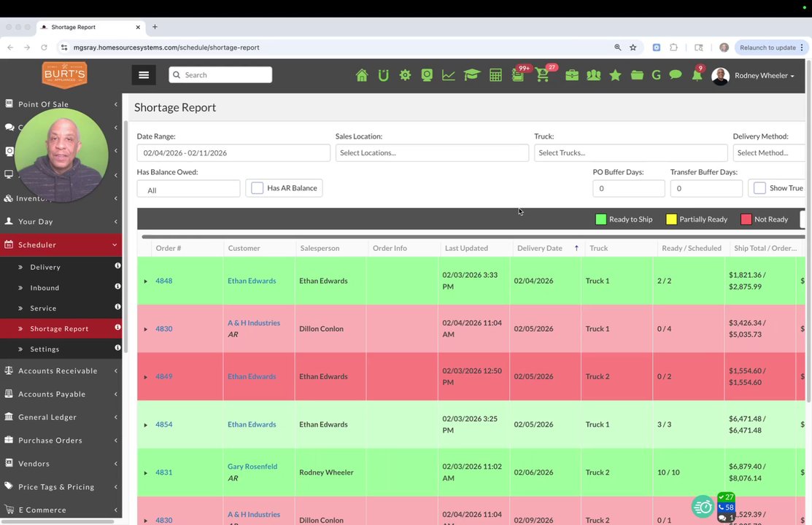Viewport: 812px width, 525px height.
Task: Click the Search input field
Action: click(220, 74)
